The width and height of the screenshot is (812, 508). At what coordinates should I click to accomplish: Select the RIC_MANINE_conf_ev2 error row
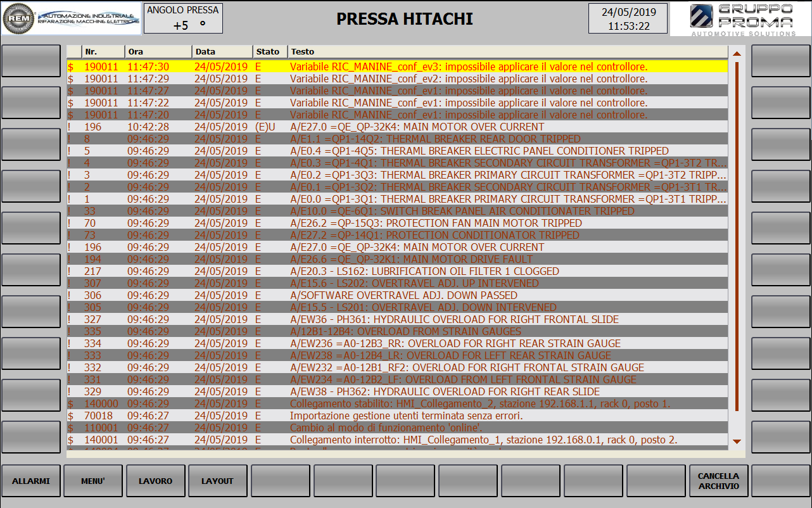(x=397, y=79)
